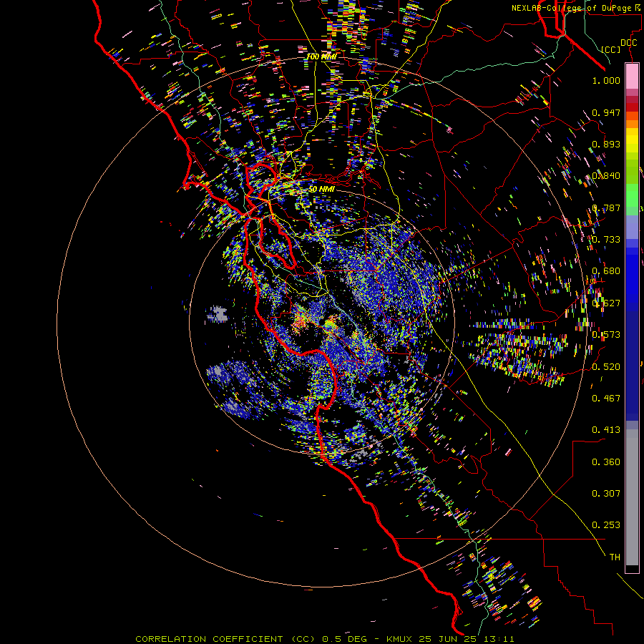The height and width of the screenshot is (644, 644).
Task: Select the 0.467 scale value
Action: click(606, 399)
